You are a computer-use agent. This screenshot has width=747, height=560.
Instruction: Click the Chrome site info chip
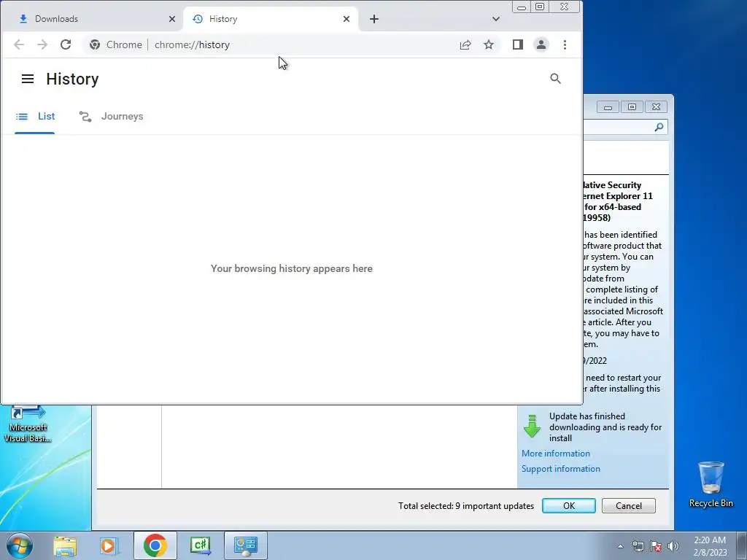tap(116, 44)
